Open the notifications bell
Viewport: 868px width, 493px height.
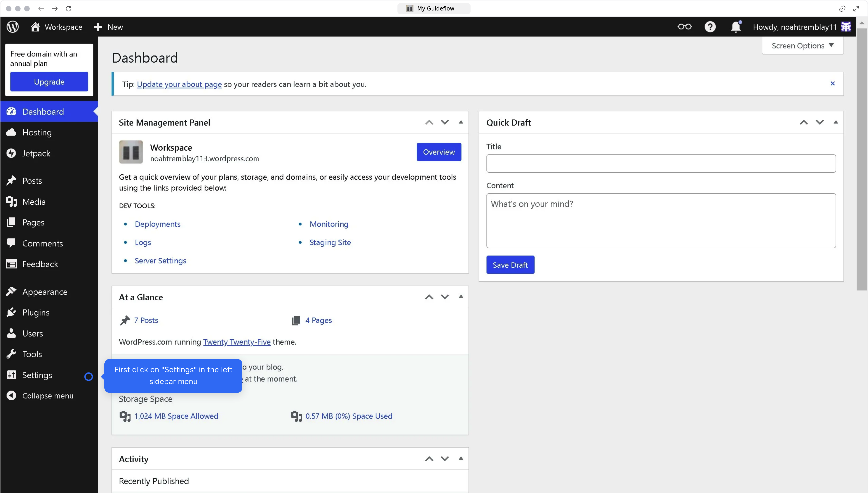(x=736, y=27)
